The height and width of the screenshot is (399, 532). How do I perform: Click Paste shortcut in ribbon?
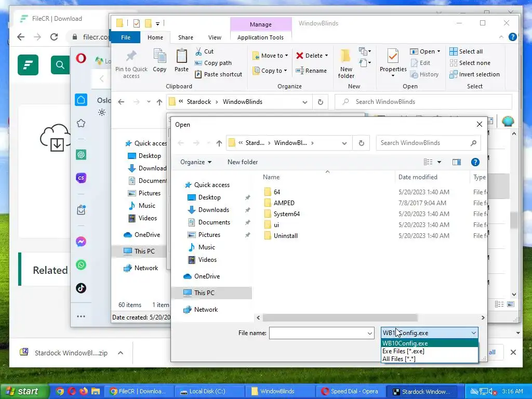click(218, 74)
